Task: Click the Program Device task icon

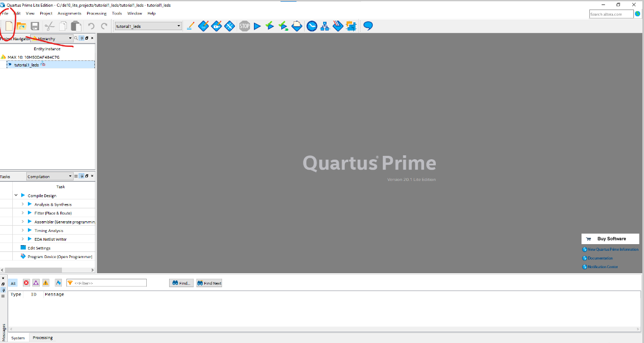Action: tap(23, 256)
